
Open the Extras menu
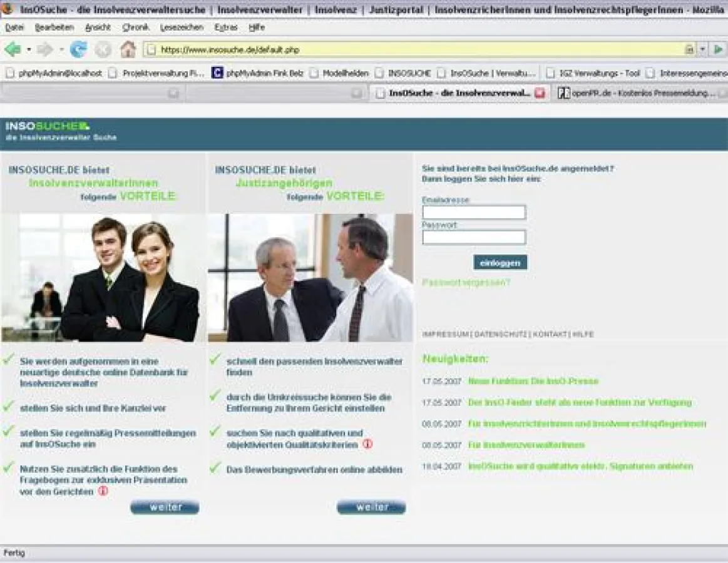(x=225, y=27)
